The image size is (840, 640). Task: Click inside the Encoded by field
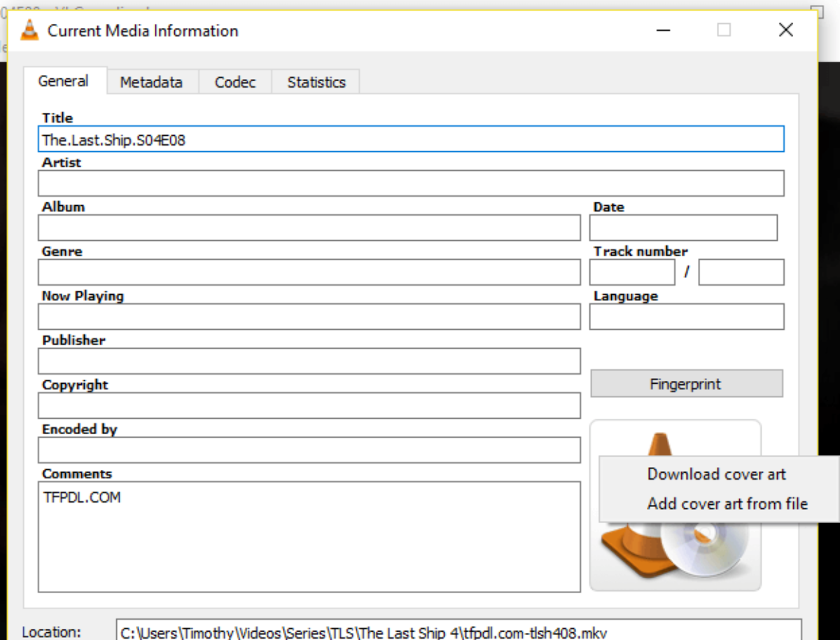tap(309, 450)
